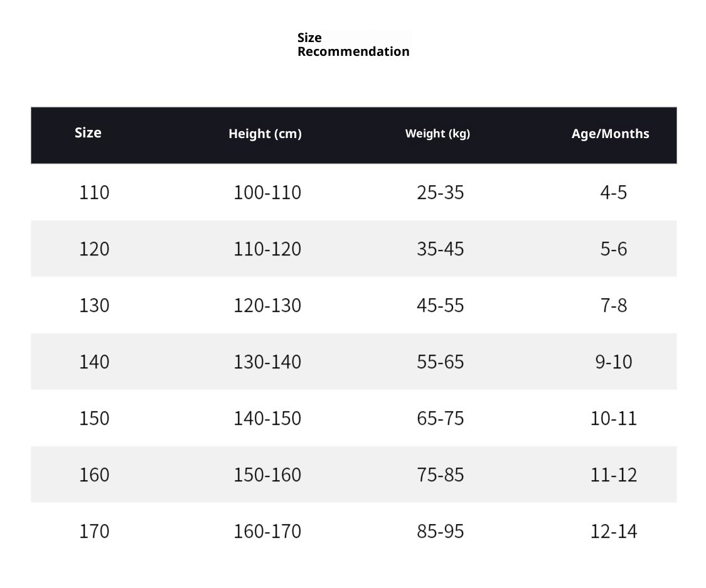Click the "Size Recommendation" title
This screenshot has width=706, height=588.
point(353,45)
